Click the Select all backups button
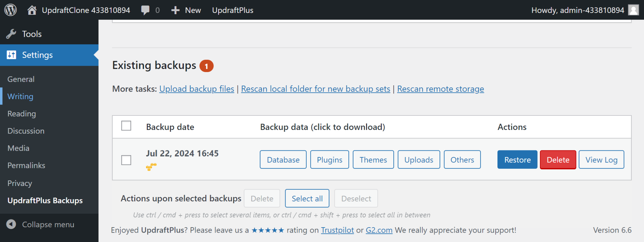 coord(307,199)
